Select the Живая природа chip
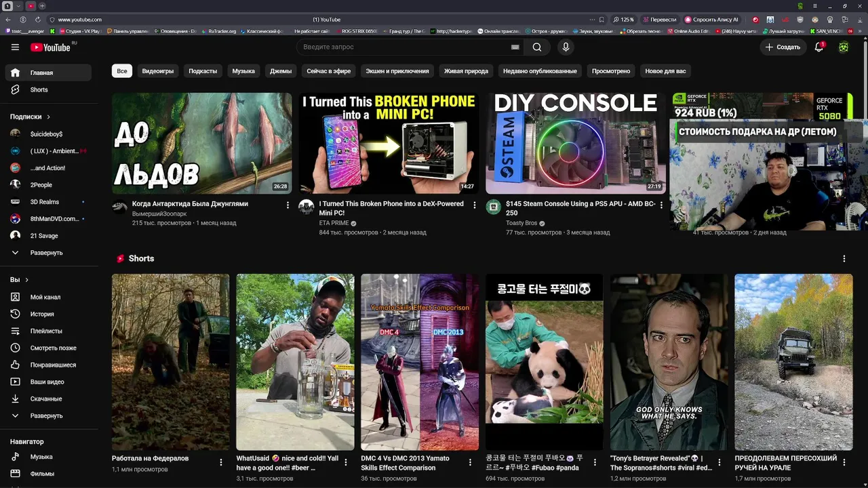The image size is (868, 488). tap(466, 70)
